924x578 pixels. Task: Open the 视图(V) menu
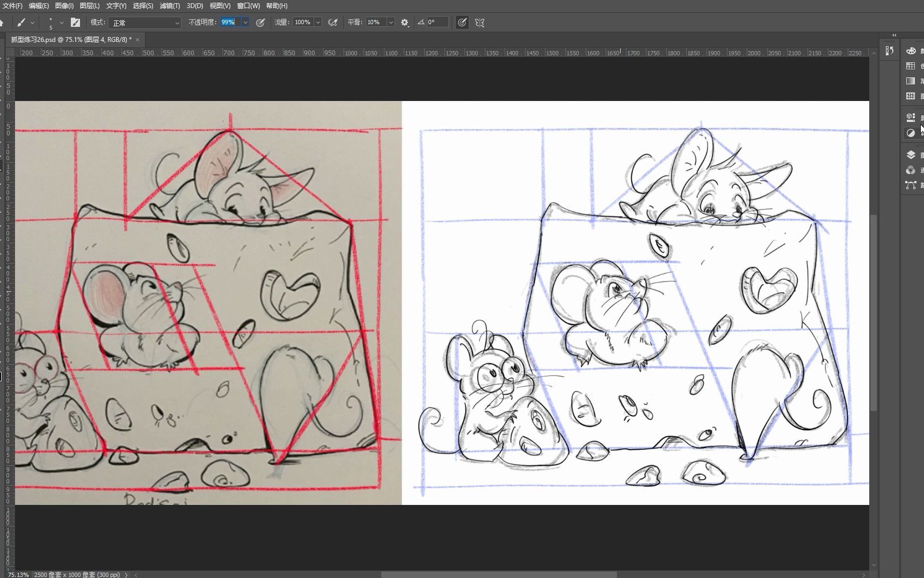pos(220,6)
